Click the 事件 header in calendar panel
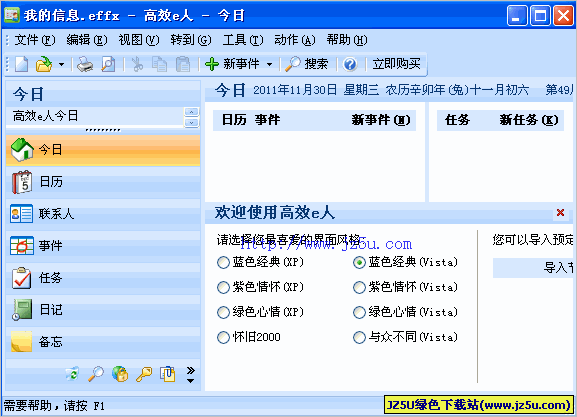Image resolution: width=577 pixels, height=417 pixels. [268, 120]
